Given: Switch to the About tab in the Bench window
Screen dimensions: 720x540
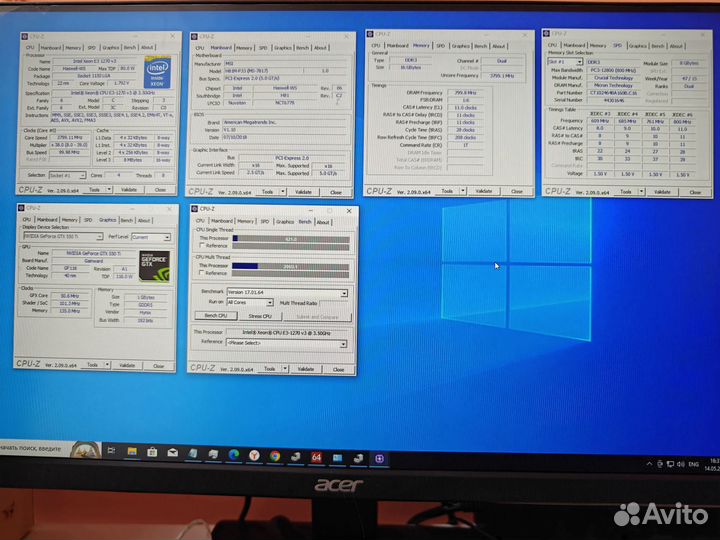Looking at the screenshot, I should pyautogui.click(x=323, y=222).
